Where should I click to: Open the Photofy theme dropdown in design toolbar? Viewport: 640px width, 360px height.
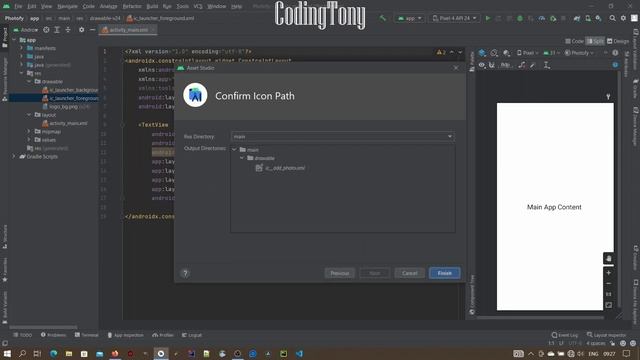tap(579, 53)
